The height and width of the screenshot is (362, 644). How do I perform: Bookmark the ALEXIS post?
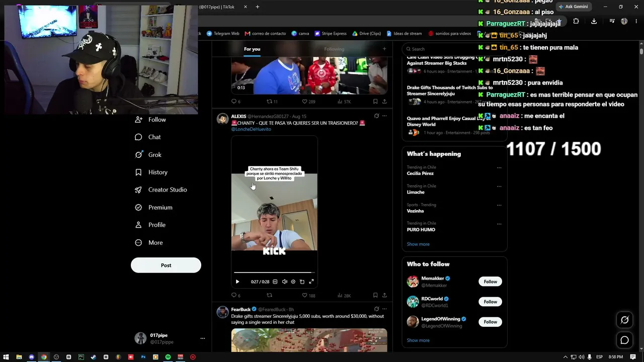coord(375,295)
